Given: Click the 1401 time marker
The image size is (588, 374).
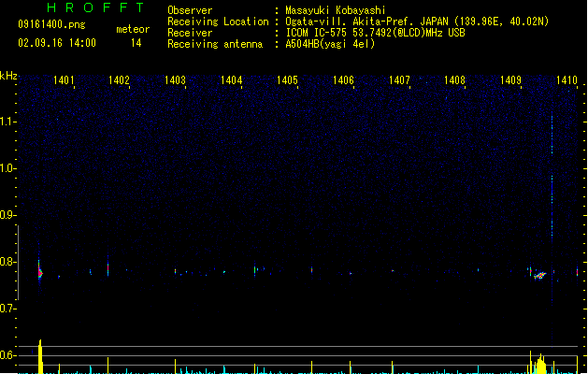Looking at the screenshot, I should [x=64, y=80].
